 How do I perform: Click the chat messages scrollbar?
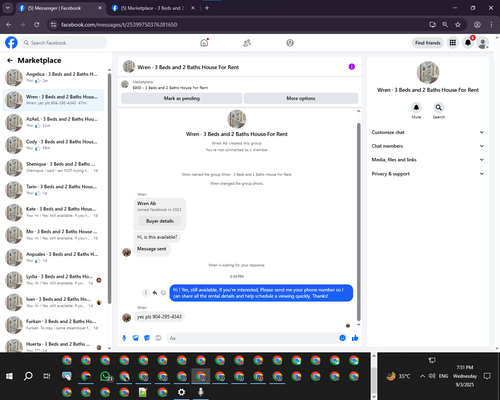pyautogui.click(x=359, y=222)
